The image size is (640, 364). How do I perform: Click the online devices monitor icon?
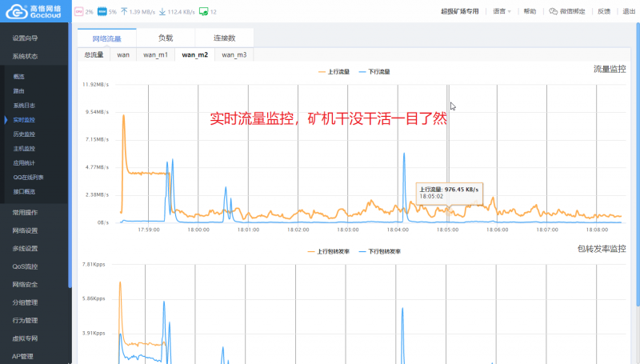click(203, 12)
